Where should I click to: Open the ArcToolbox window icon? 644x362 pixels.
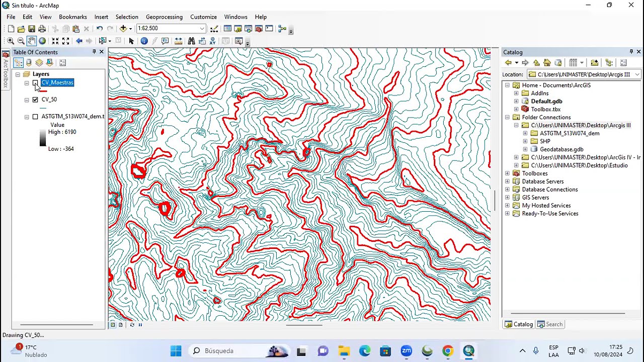[259, 29]
